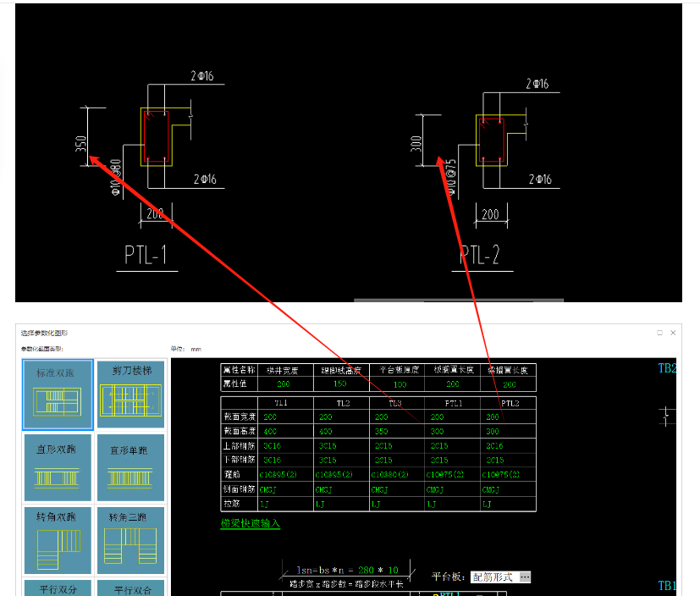700x596 pixels.
Task: Click TL3 截面高度 value 350
Action: [x=381, y=431]
